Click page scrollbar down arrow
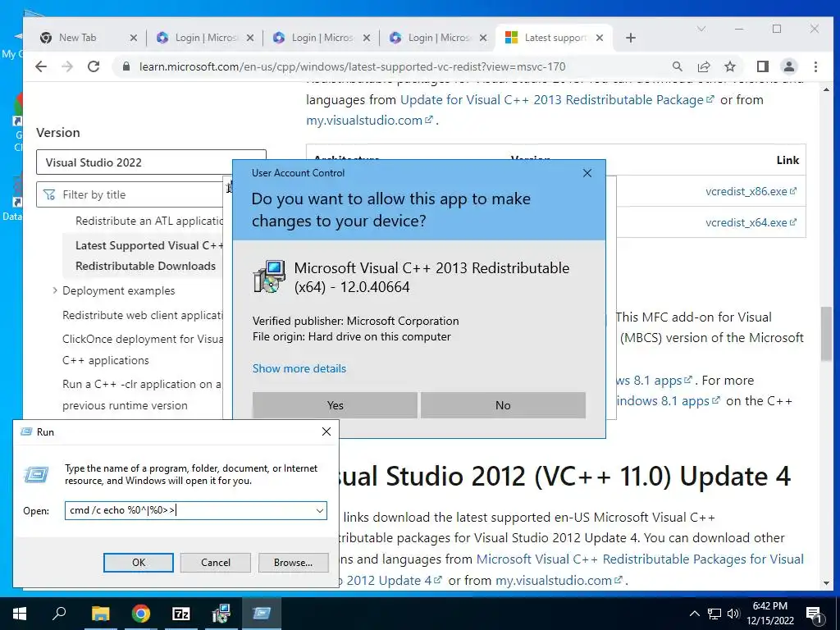 [x=825, y=583]
